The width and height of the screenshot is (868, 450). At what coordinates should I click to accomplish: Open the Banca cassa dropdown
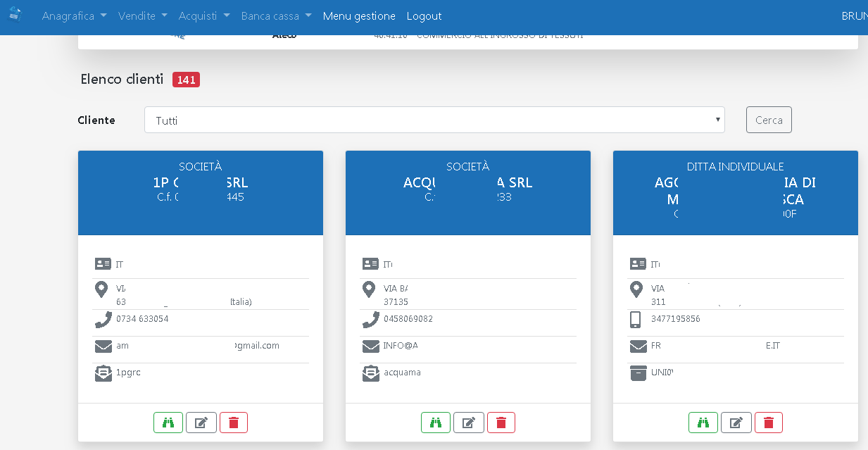[276, 15]
